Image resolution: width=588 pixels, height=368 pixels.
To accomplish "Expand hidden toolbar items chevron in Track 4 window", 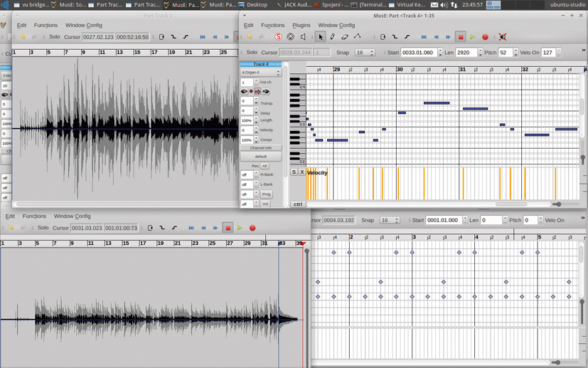I will [583, 51].
